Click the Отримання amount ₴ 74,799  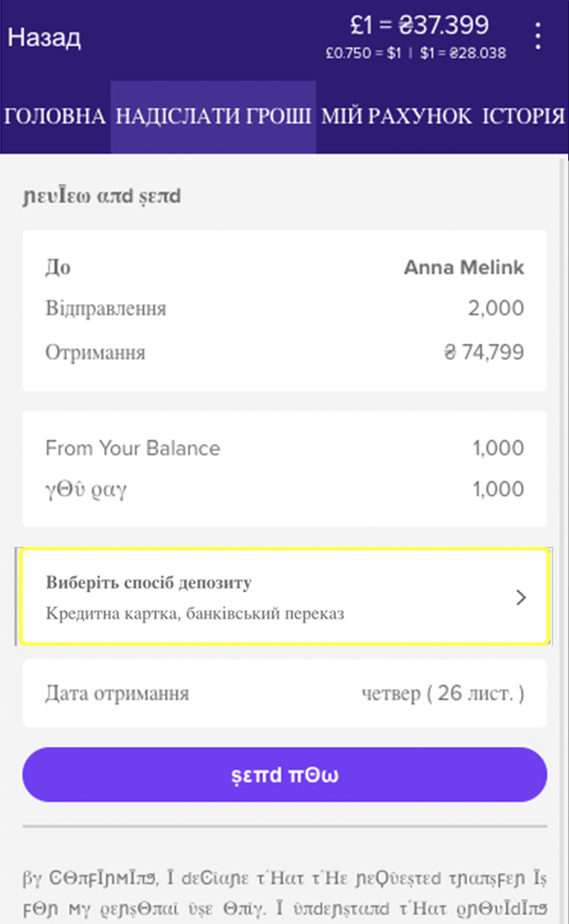click(x=483, y=353)
